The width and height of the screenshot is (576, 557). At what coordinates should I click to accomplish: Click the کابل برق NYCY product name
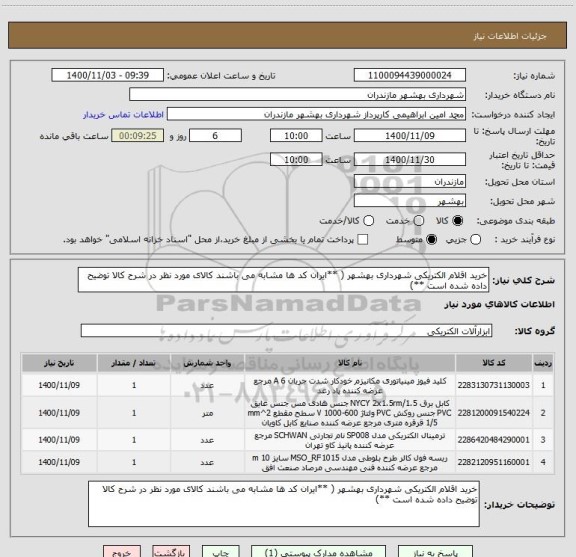click(x=350, y=413)
